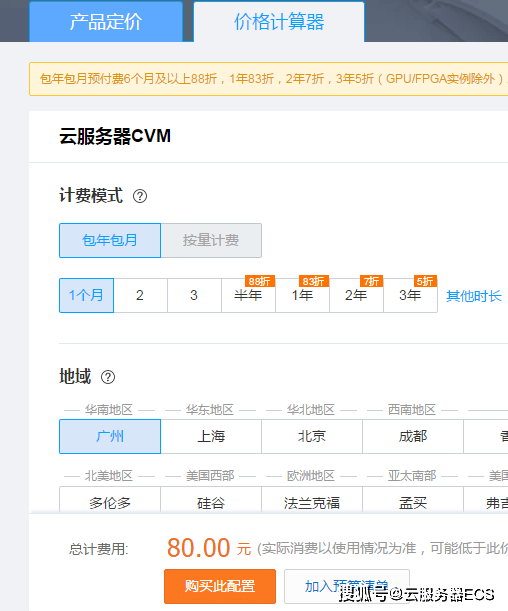
Task: Select 上海 region
Action: pyautogui.click(x=211, y=436)
